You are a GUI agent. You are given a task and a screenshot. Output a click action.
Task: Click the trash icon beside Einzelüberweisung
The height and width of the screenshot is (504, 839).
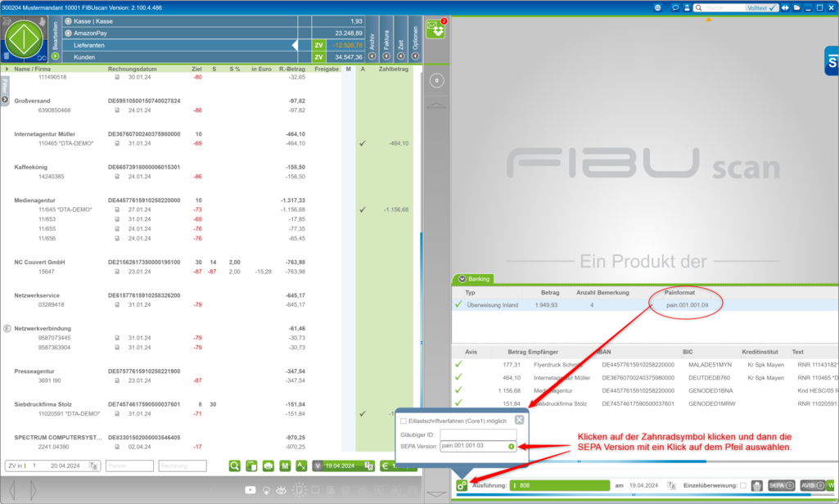[x=757, y=485]
